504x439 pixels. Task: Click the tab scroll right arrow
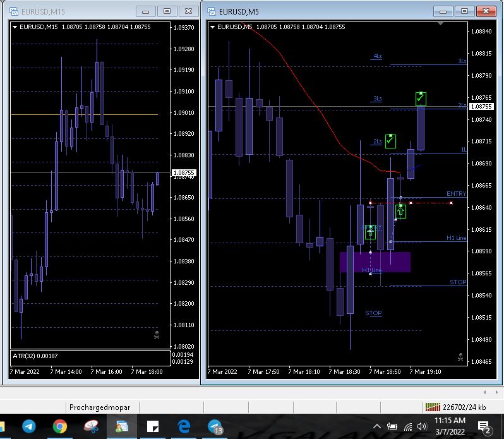[x=496, y=392]
